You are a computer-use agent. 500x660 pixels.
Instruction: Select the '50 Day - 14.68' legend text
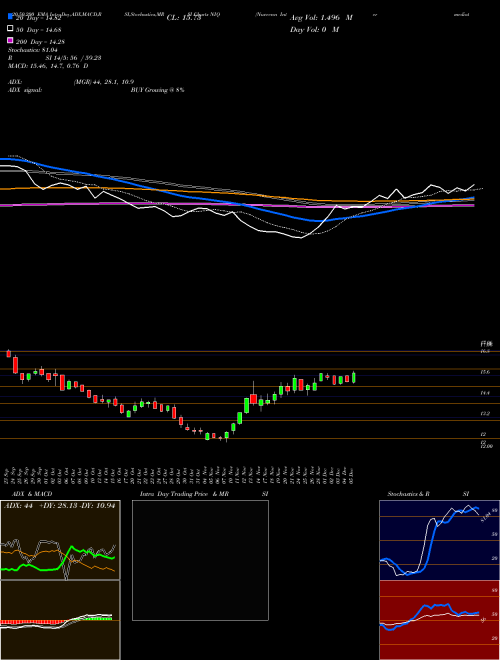tap(38, 29)
